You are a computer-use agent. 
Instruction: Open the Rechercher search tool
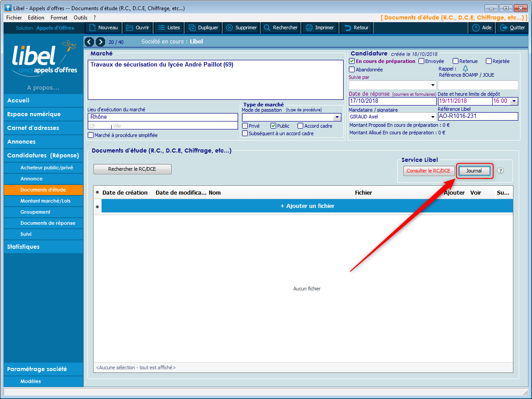pos(281,27)
